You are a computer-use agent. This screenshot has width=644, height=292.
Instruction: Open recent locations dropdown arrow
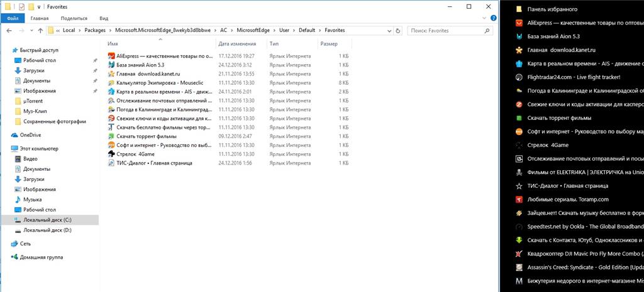click(x=31, y=31)
